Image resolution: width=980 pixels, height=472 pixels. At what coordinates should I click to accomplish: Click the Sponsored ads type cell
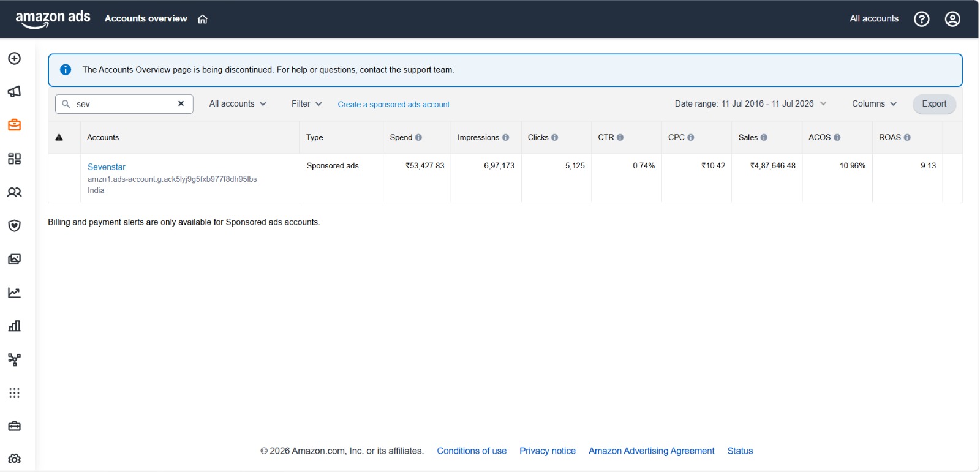333,166
